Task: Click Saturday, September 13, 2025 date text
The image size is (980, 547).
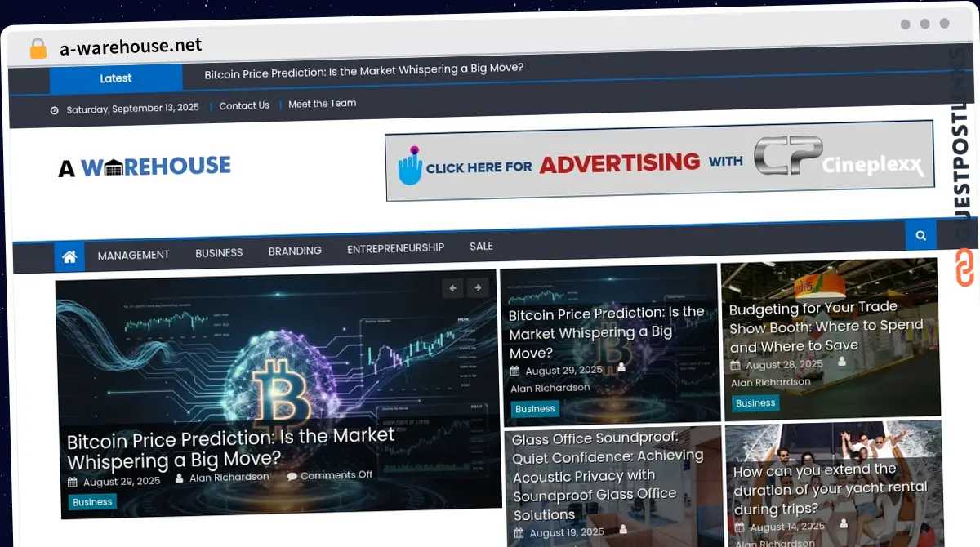Action: click(132, 109)
